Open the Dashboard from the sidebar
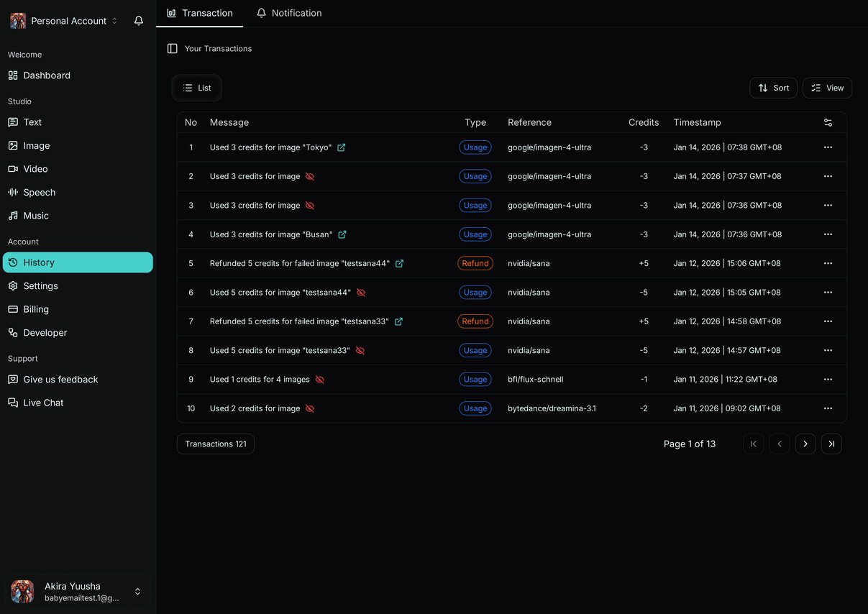The width and height of the screenshot is (868, 614). click(47, 75)
